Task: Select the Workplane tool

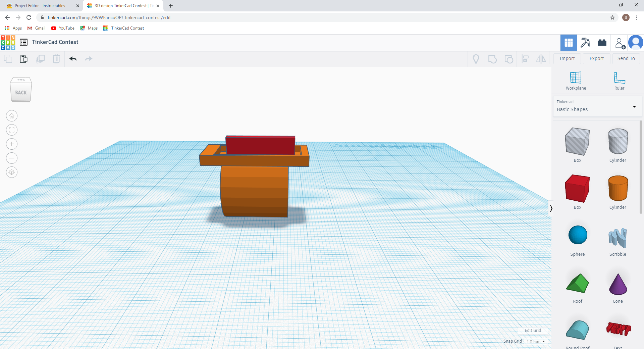Action: coord(576,81)
